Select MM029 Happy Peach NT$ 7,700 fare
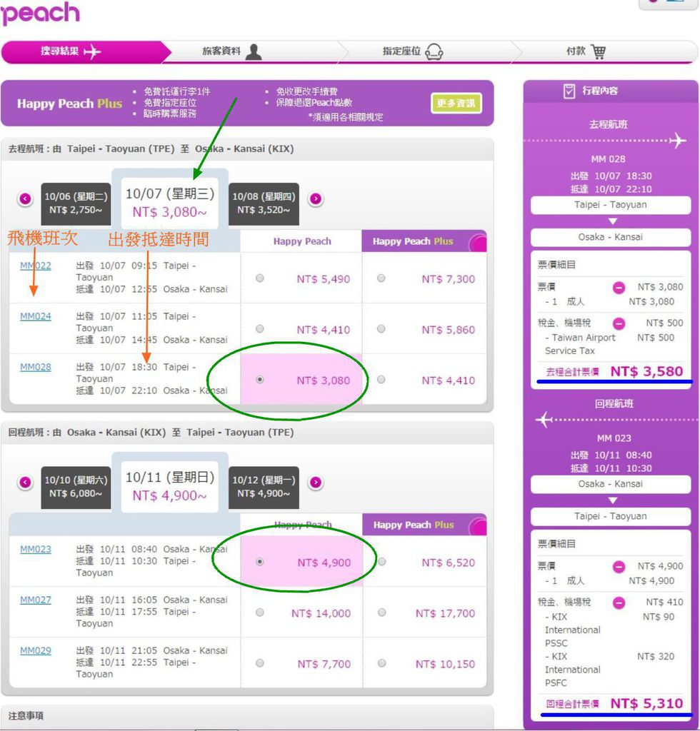Image resolution: width=700 pixels, height=731 pixels. 260,663
